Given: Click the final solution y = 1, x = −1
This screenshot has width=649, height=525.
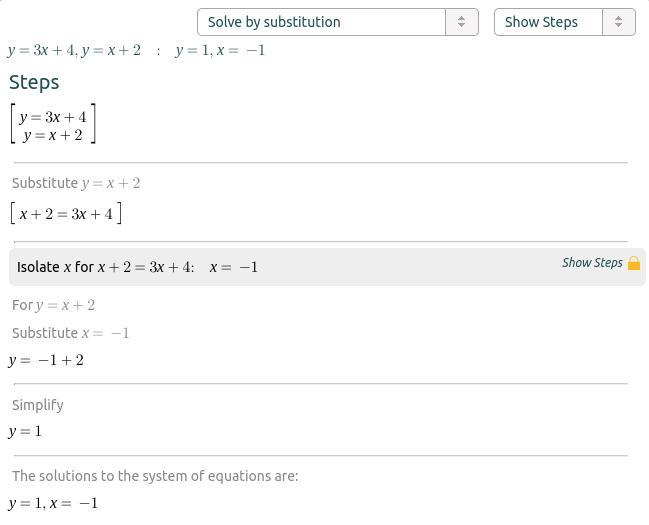Looking at the screenshot, I should (54, 503).
